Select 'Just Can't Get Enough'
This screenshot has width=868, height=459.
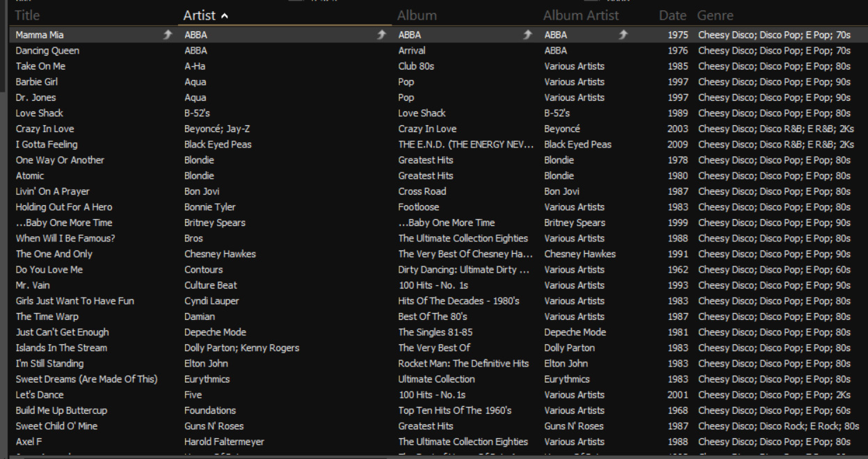coord(63,332)
